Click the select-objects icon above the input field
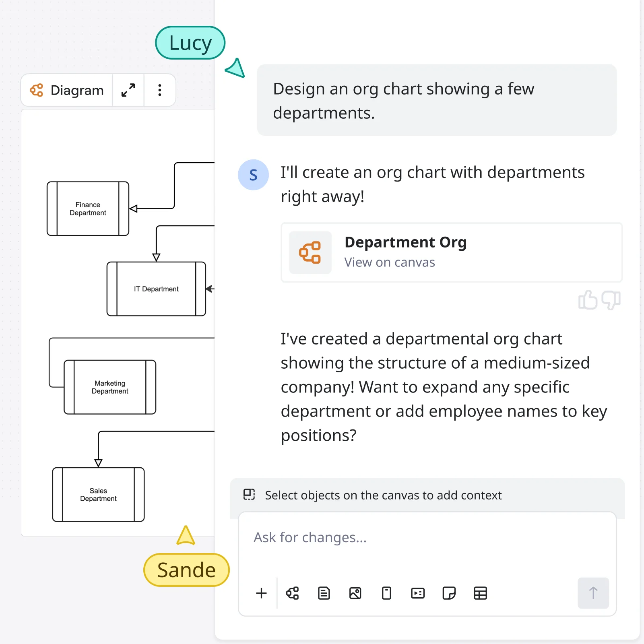The image size is (644, 644). 250,495
